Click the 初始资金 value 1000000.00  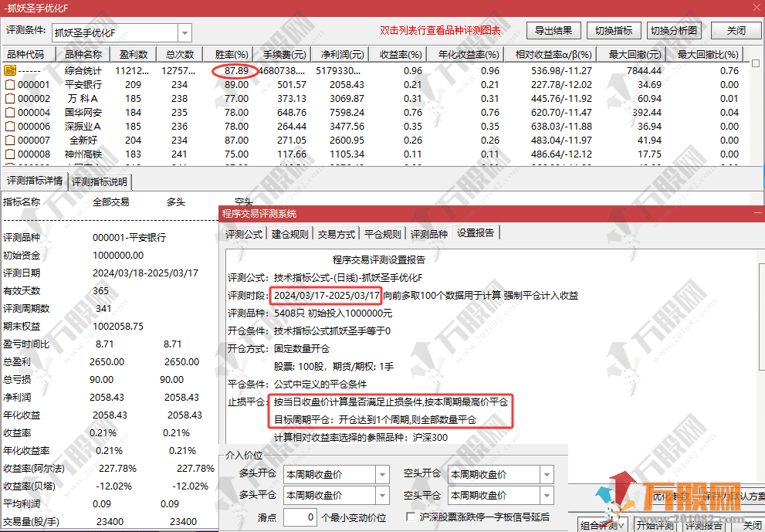pyautogui.click(x=118, y=256)
